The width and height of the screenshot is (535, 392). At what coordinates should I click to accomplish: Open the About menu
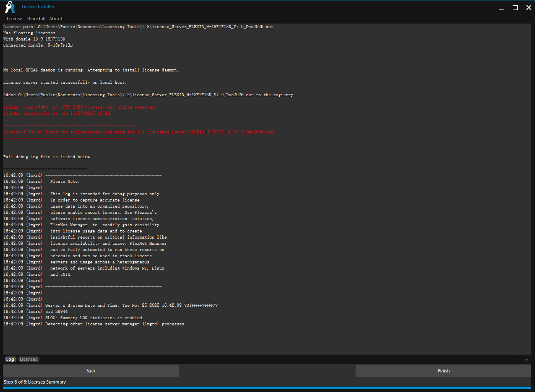click(56, 19)
